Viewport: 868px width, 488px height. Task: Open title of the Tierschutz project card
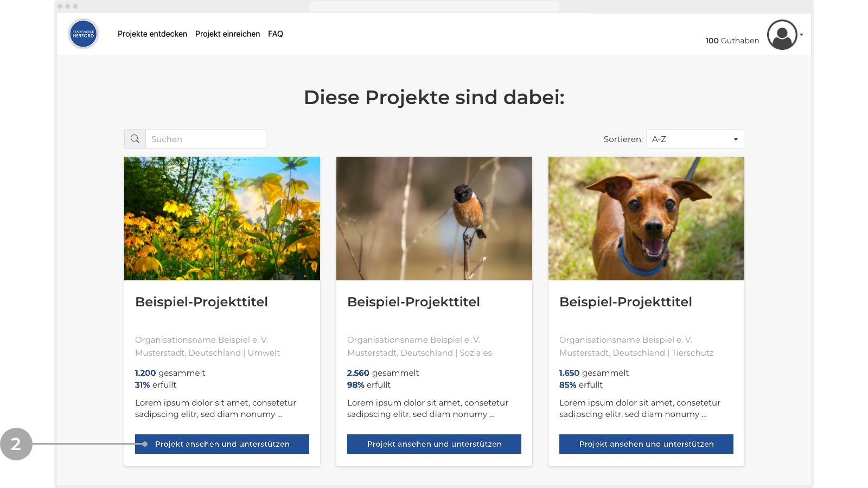(x=626, y=302)
